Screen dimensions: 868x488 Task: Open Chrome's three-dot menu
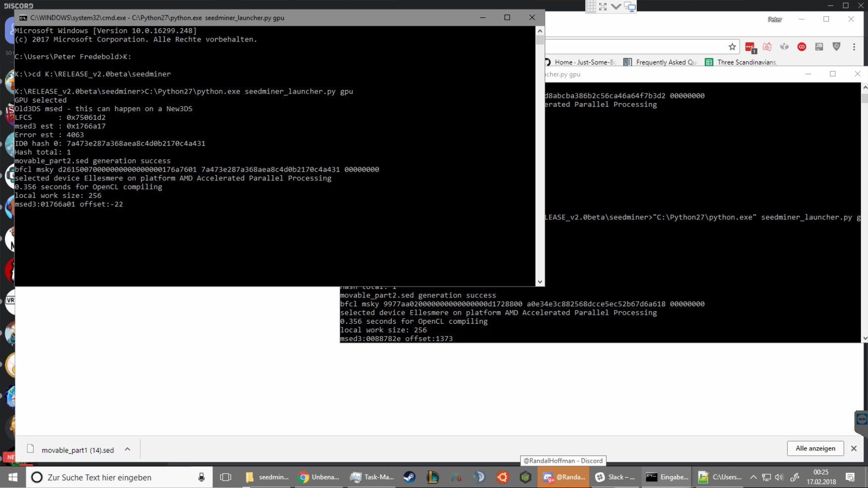click(x=853, y=47)
